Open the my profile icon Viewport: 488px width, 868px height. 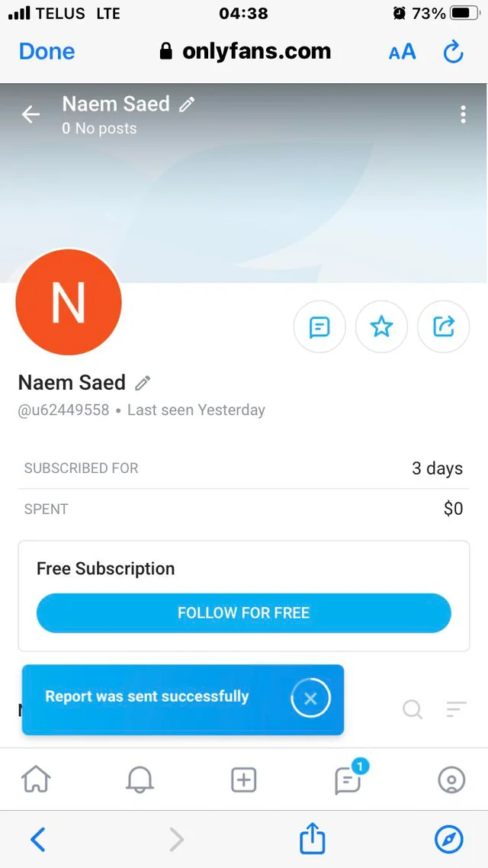(451, 780)
